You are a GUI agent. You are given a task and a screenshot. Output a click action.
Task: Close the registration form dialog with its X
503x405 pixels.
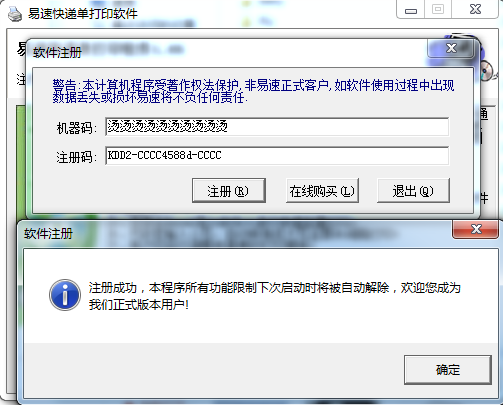451,48
